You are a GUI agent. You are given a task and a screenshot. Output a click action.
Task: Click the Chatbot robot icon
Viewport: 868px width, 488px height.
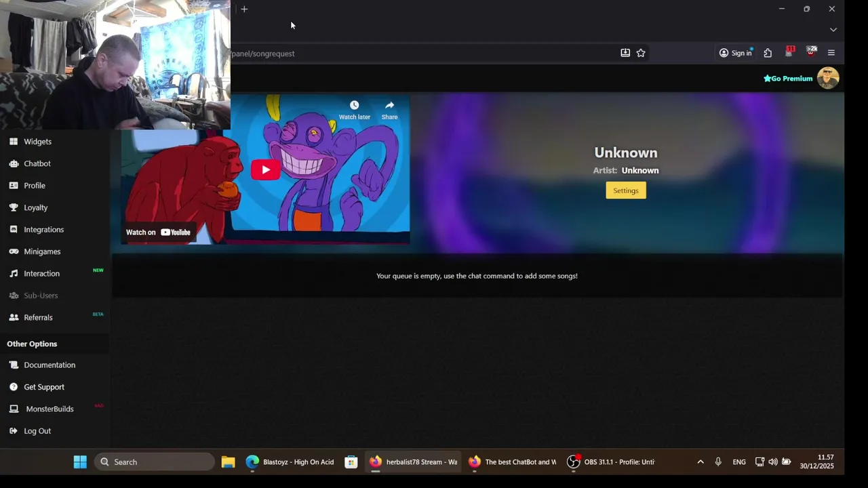point(14,163)
